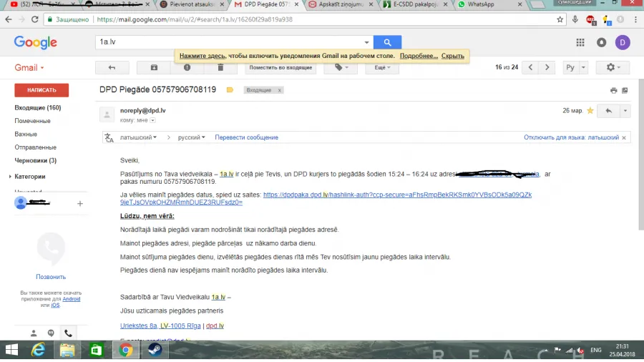
Task: Go to the older message arrow
Action: click(547, 67)
